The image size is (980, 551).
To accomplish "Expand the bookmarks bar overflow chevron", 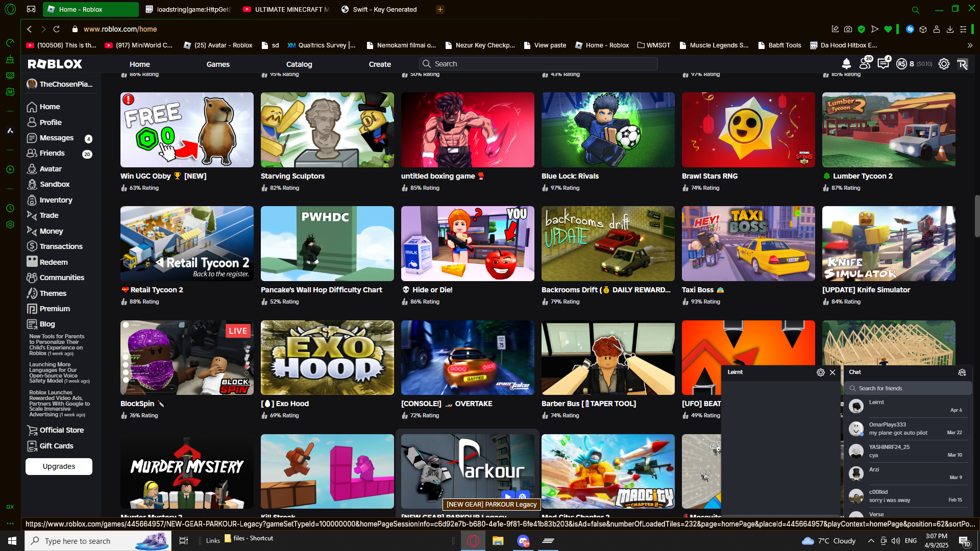I will [970, 45].
